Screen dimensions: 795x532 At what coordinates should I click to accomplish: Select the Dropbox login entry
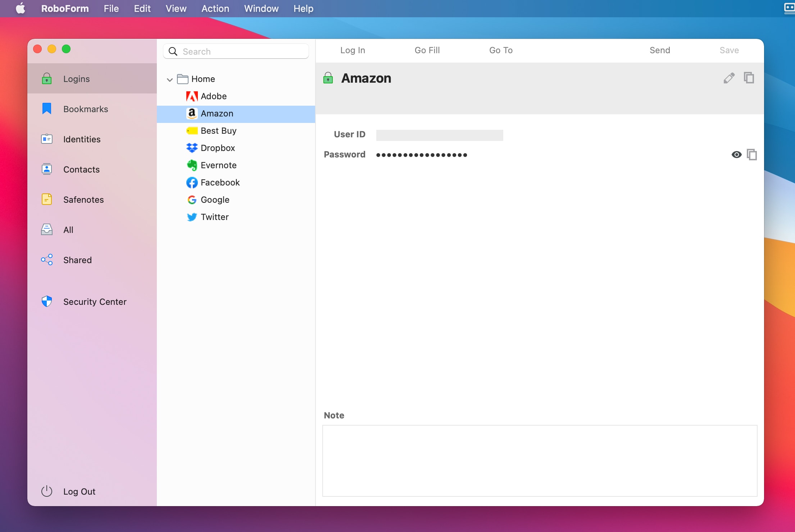218,148
